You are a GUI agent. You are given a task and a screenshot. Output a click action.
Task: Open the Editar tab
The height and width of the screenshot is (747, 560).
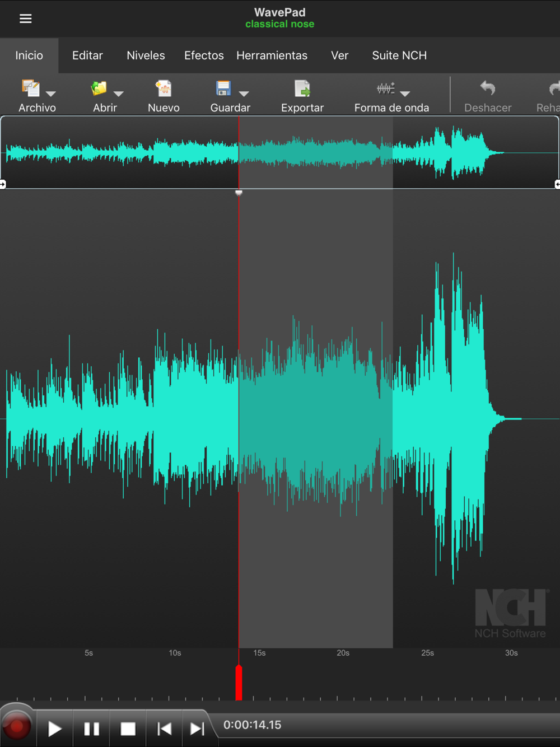click(87, 55)
